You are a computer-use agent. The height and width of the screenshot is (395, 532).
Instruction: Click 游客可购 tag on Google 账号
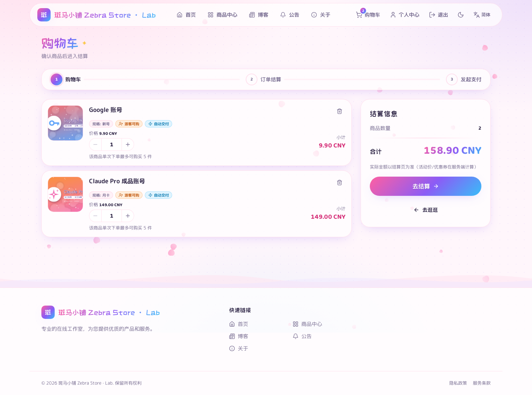tap(129, 124)
